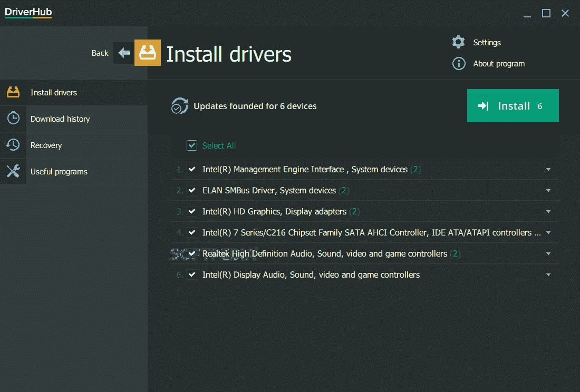Click the green Install button

[x=513, y=106]
